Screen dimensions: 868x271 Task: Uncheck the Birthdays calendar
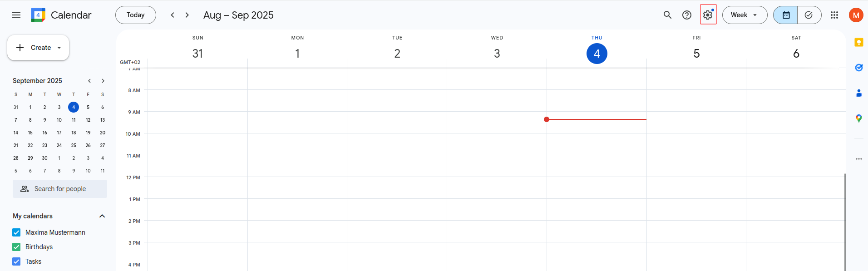[x=16, y=246]
